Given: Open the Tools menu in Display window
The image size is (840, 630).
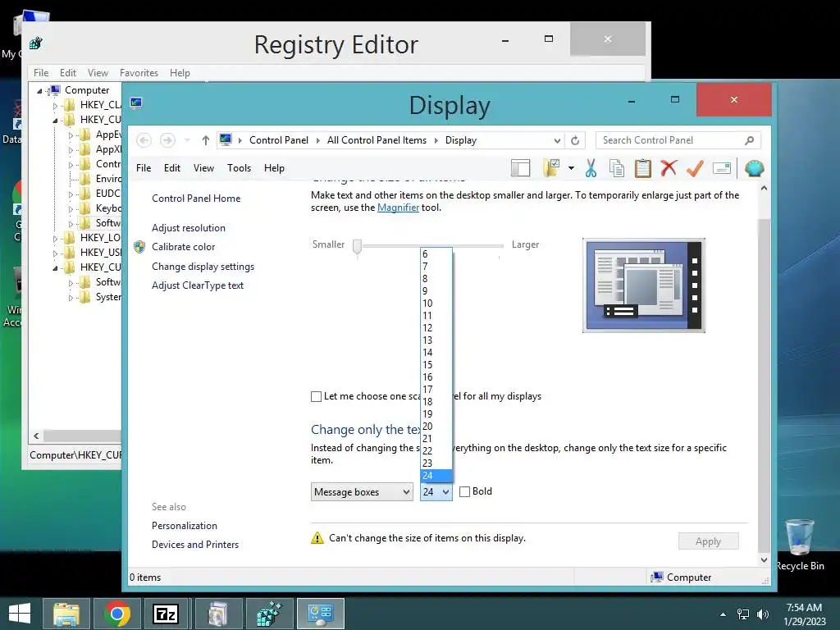Looking at the screenshot, I should (239, 168).
